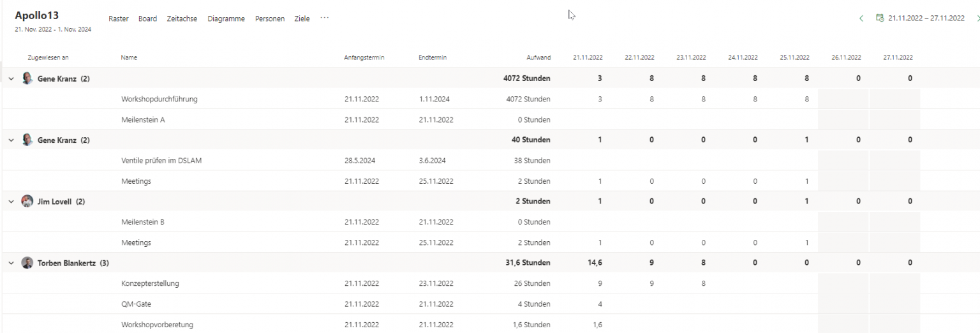Viewport: 980px width, 333px height.
Task: Open the Workshopdurchführung task
Action: [159, 100]
